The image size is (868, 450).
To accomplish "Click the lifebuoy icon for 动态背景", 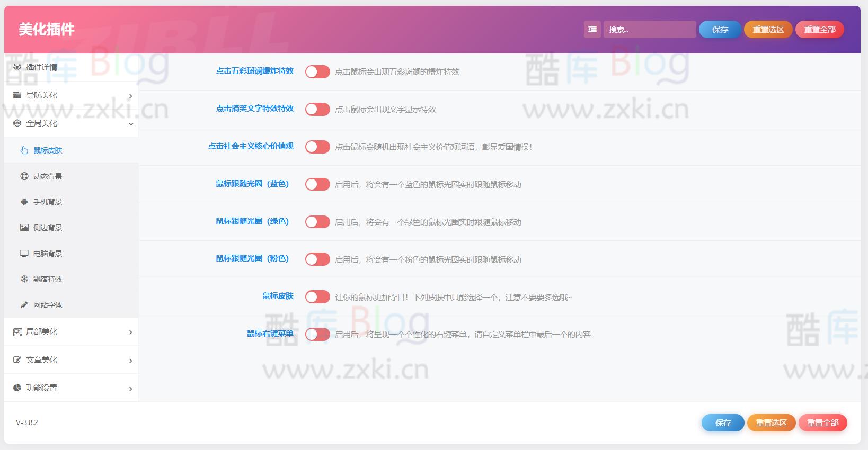I will coord(24,176).
